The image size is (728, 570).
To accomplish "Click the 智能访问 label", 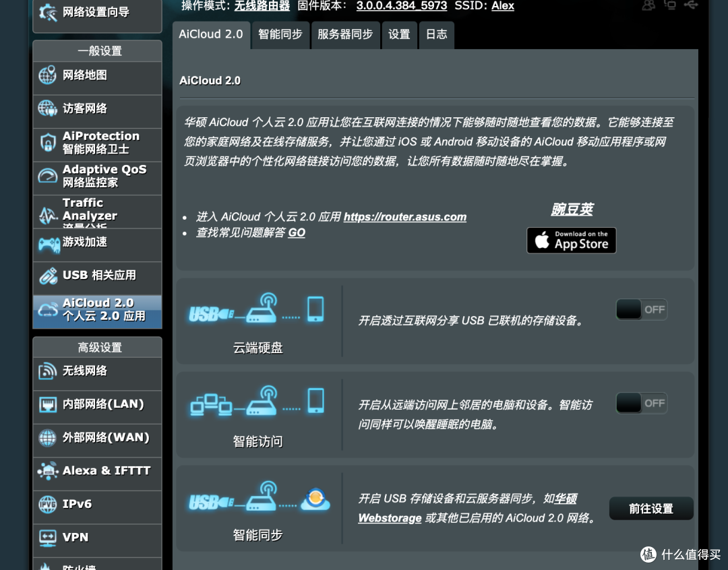I will 257,441.
